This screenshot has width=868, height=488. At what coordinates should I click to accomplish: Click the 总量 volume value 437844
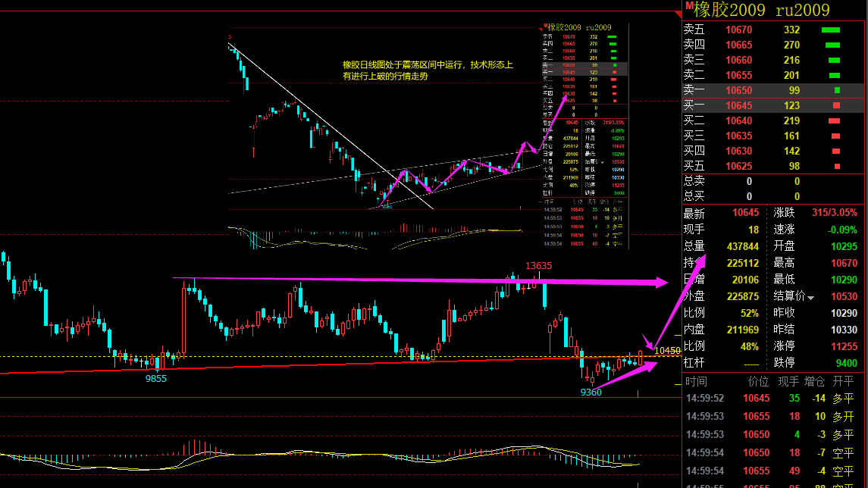click(742, 246)
